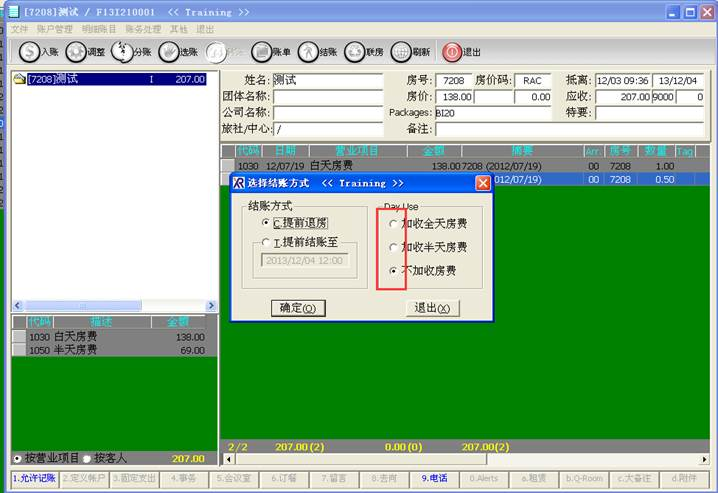Select the 加收半天房费 radio option
Screen dimensions: 718x493
tap(393, 247)
